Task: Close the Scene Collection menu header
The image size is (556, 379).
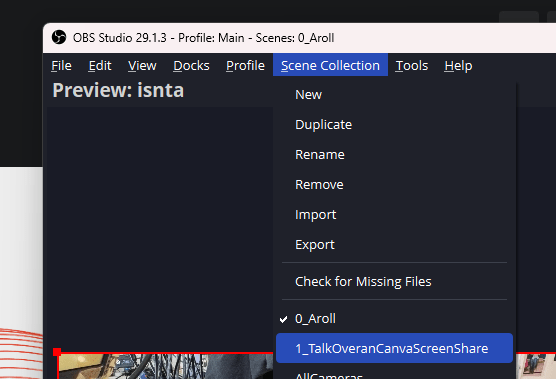Action: click(330, 65)
